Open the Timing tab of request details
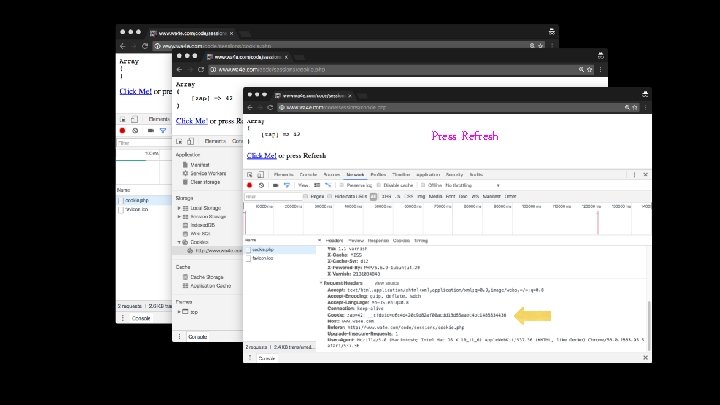This screenshot has width=720, height=405. point(421,241)
